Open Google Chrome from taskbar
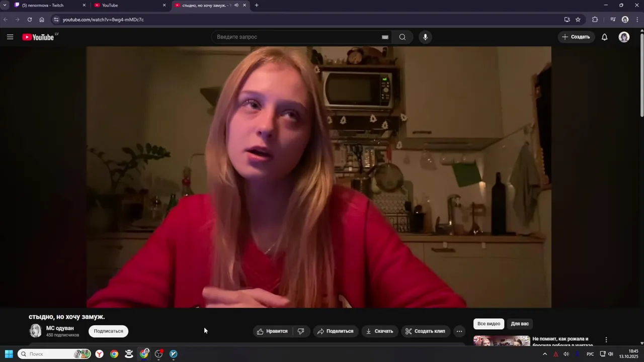This screenshot has width=644, height=362. (114, 354)
